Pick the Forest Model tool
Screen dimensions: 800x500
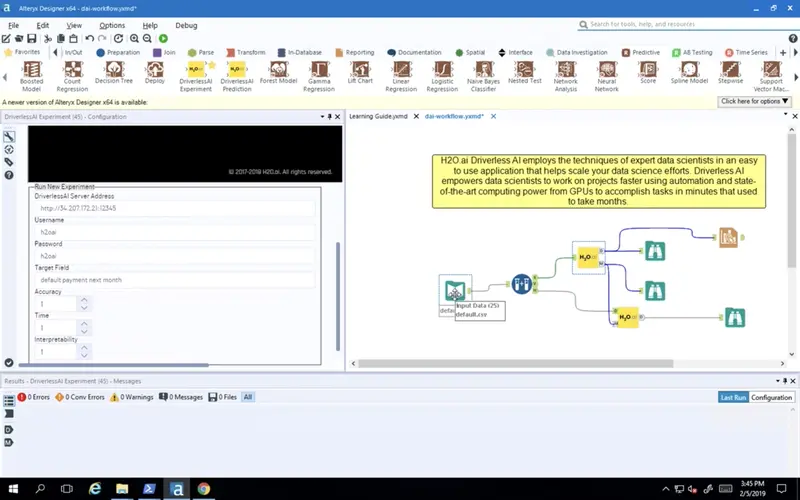click(278, 73)
